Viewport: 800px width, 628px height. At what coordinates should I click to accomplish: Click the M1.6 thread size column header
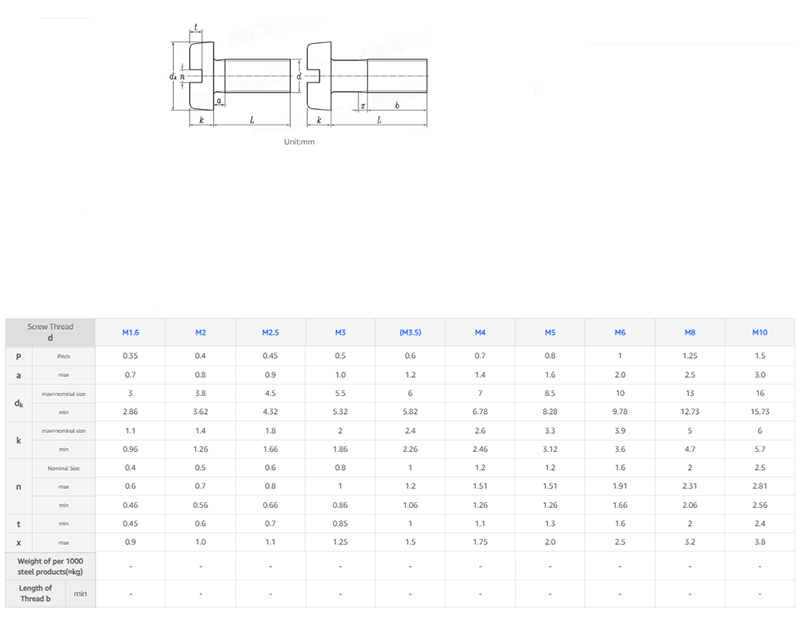coord(130,332)
